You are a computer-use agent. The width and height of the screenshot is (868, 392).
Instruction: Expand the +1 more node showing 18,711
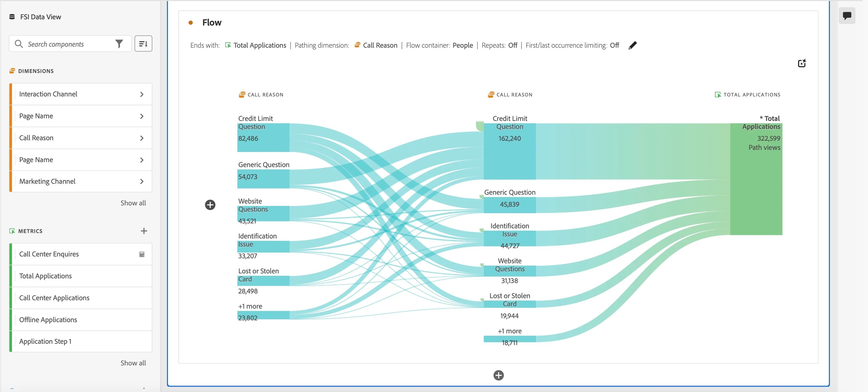coord(509,339)
